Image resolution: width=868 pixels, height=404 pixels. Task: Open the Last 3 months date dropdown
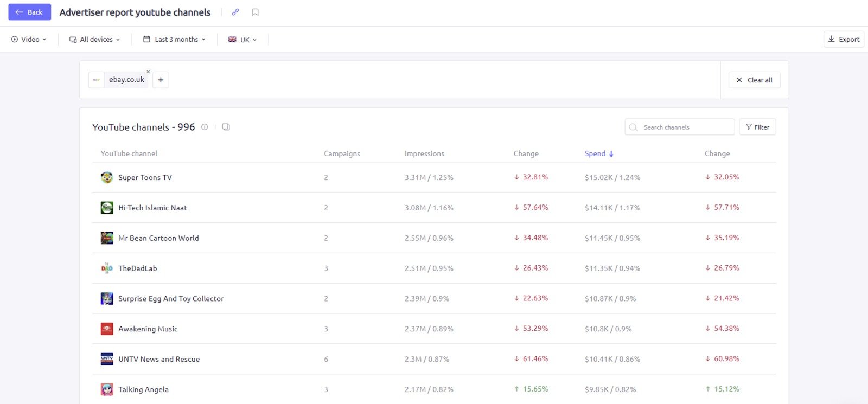(x=175, y=39)
